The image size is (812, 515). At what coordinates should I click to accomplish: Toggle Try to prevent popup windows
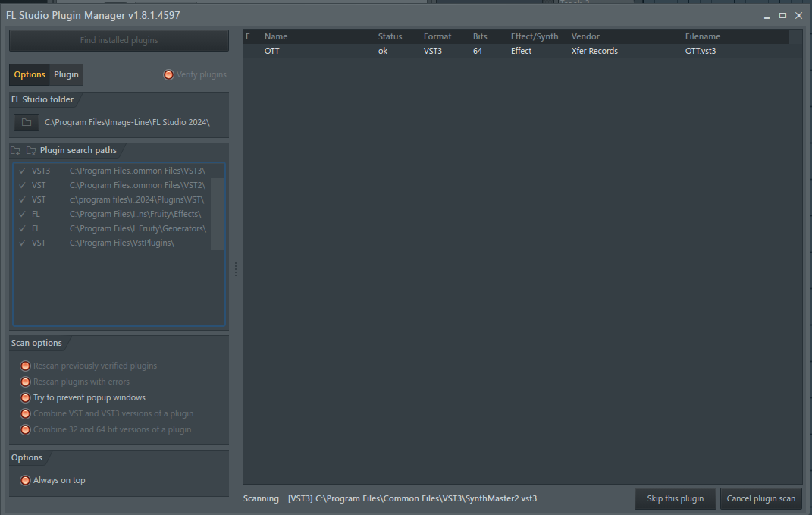[x=25, y=398]
